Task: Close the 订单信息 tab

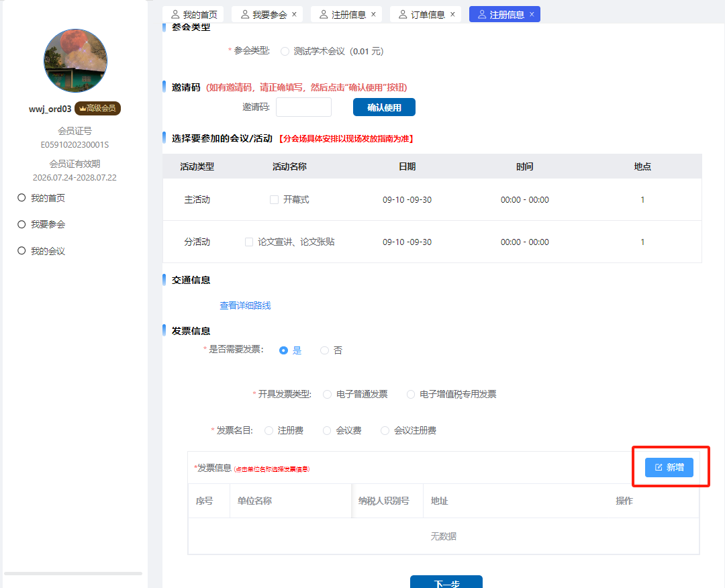Action: point(452,14)
